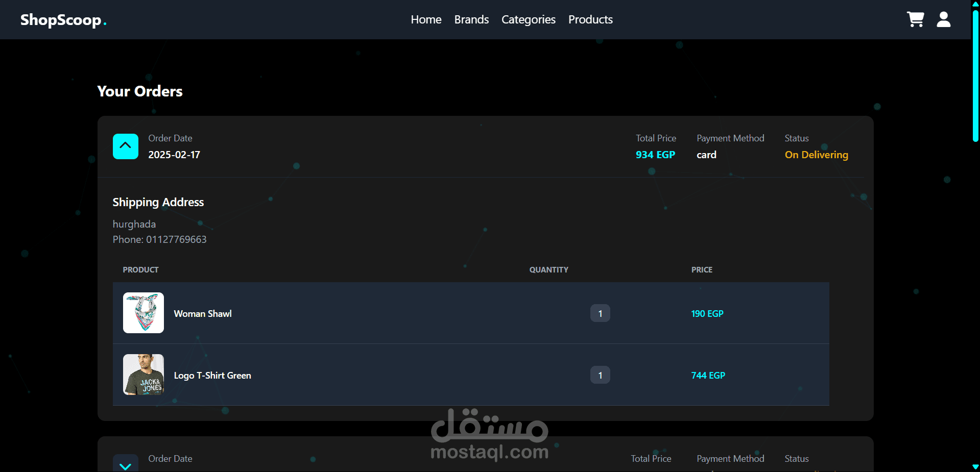The width and height of the screenshot is (980, 472).
Task: Open the shopping cart icon
Action: pos(915,19)
